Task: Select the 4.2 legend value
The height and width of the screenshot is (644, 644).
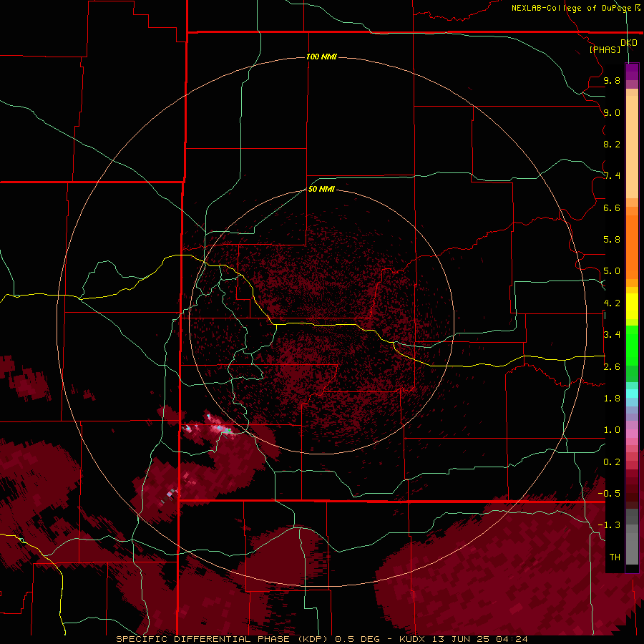Action: pos(612,303)
